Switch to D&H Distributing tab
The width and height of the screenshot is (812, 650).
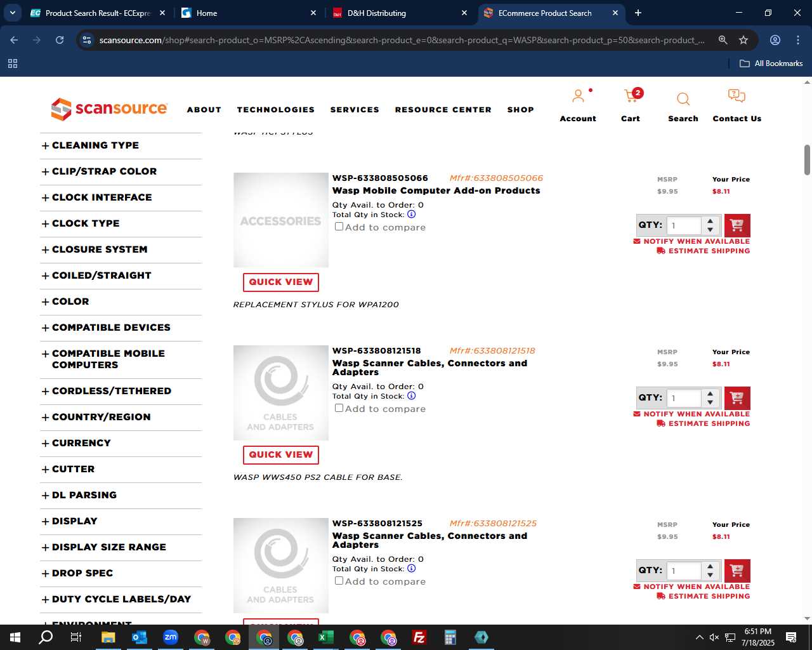point(400,13)
